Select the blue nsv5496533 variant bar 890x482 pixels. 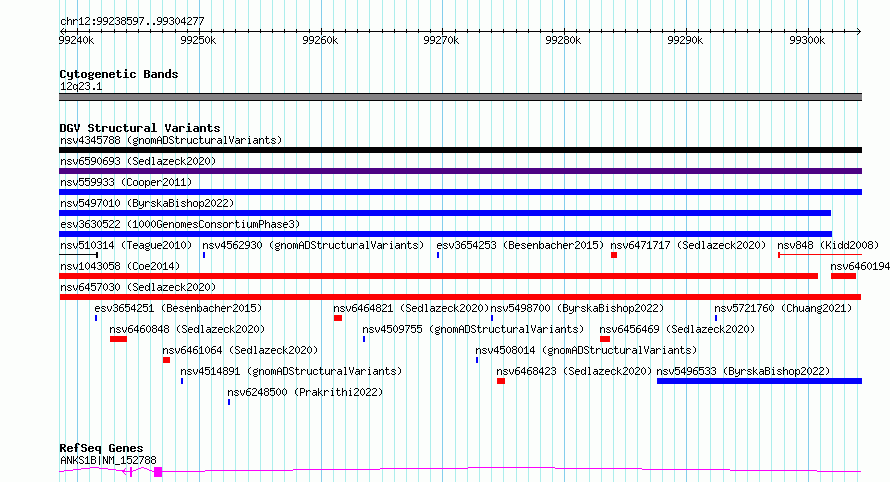tap(759, 381)
